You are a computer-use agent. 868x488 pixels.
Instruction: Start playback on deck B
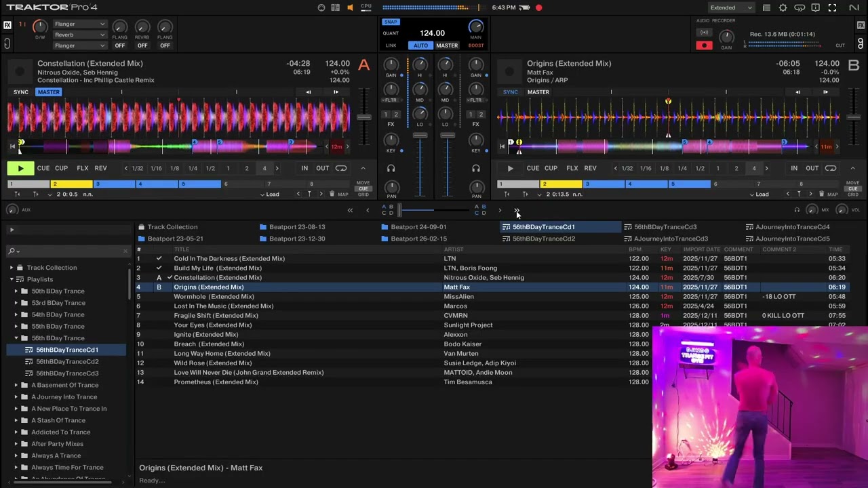[x=510, y=168]
